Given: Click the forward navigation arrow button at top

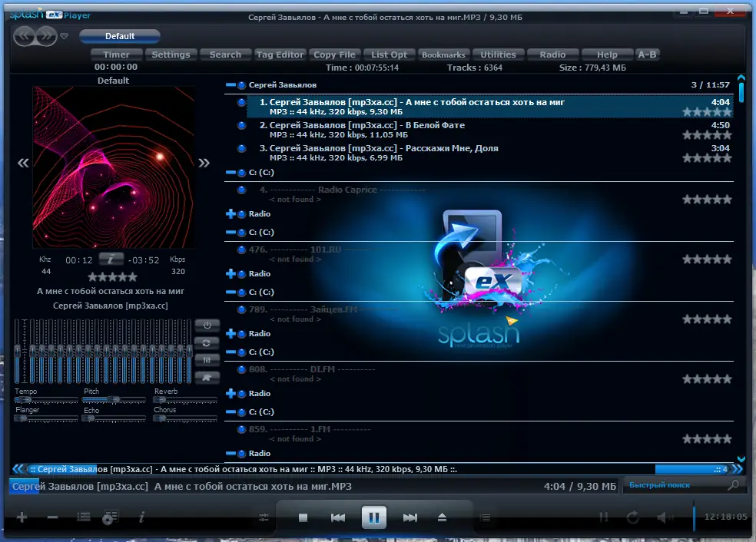Looking at the screenshot, I should [x=47, y=35].
